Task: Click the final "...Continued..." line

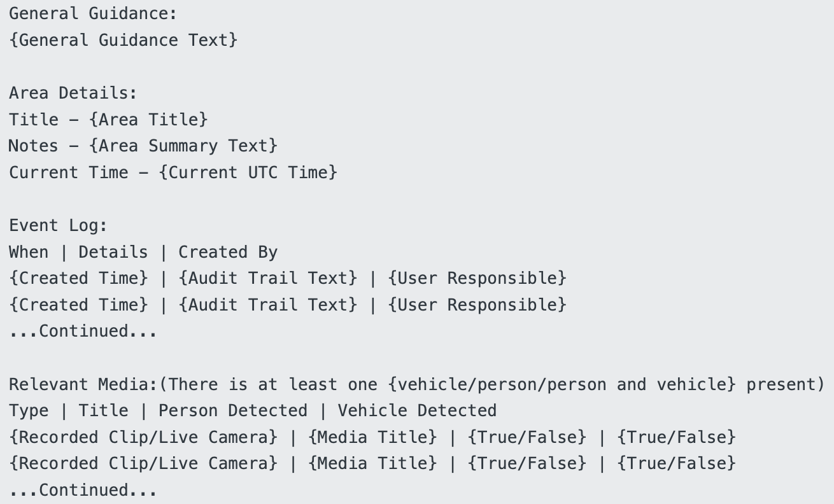Action: click(83, 491)
